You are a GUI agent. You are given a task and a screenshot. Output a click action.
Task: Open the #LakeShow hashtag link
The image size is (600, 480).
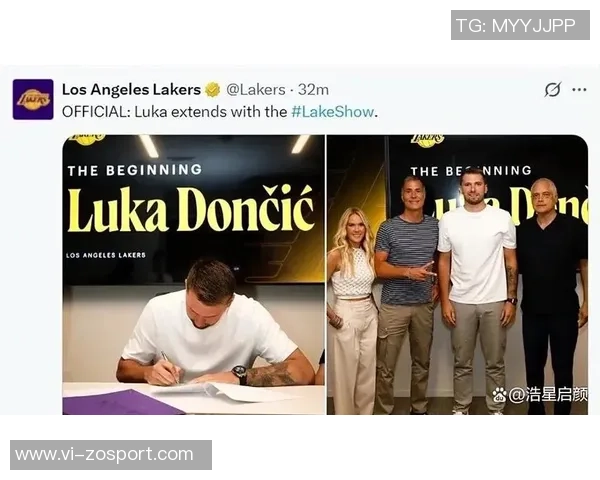pos(332,112)
